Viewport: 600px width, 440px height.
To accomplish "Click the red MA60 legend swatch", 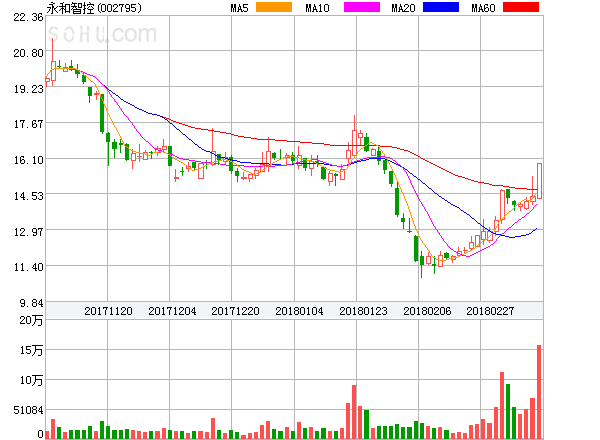I will click(521, 7).
